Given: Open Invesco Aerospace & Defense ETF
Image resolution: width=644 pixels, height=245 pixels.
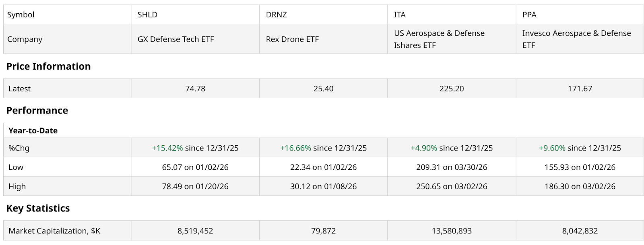Looking at the screenshot, I should 576,39.
